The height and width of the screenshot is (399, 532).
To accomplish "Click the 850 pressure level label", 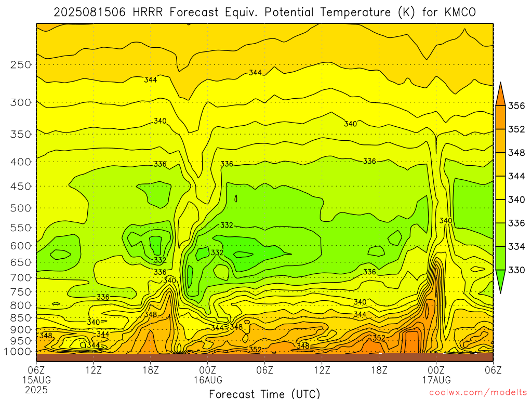I will (x=21, y=318).
